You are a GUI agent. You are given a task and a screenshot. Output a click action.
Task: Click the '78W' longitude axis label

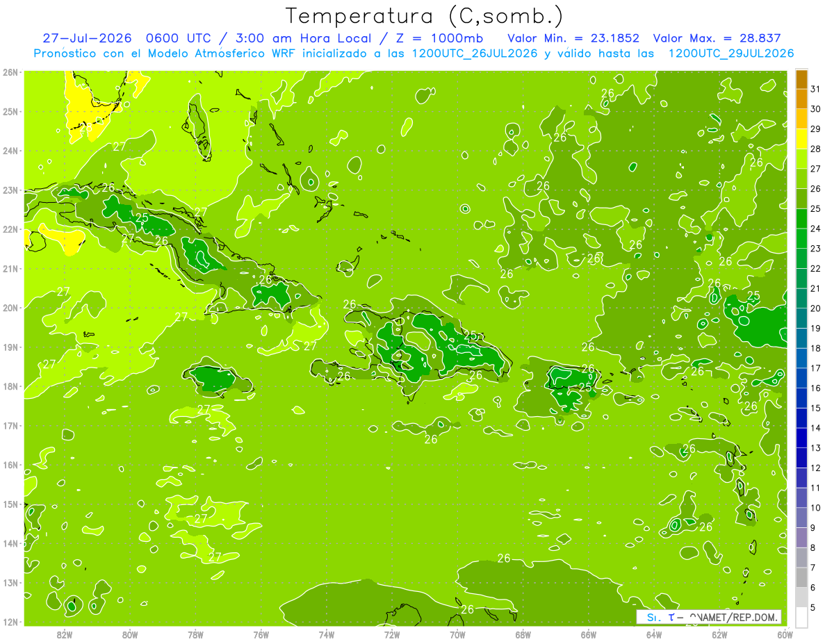point(195,634)
